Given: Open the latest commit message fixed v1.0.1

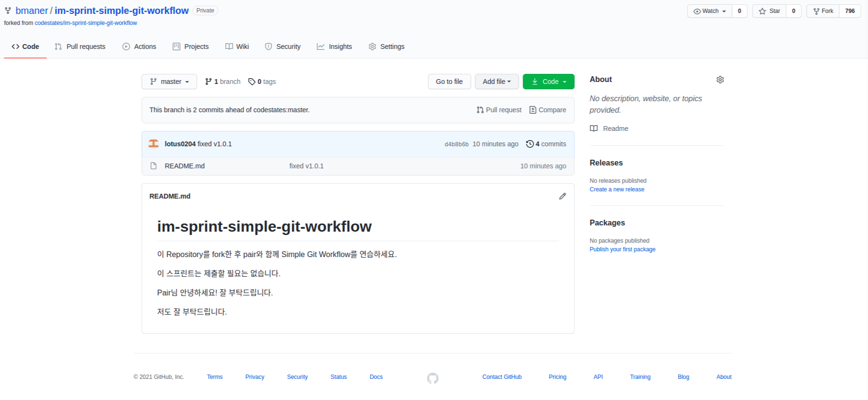Looking at the screenshot, I should click(215, 144).
